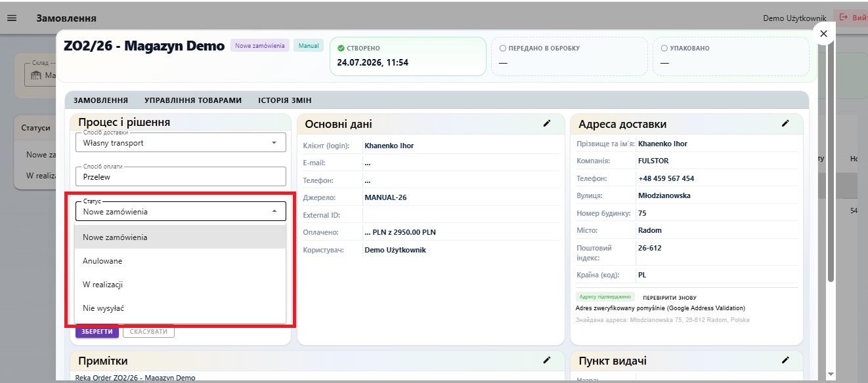Edit Примітки with pencil icon
The image size is (868, 383).
click(547, 360)
